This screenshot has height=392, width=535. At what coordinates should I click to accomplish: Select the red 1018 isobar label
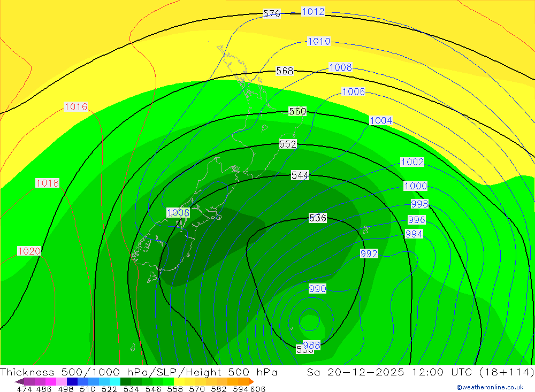[x=48, y=183]
